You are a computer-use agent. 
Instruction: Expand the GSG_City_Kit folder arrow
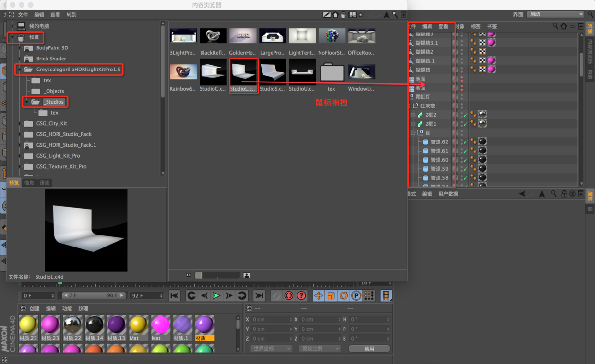pos(20,123)
